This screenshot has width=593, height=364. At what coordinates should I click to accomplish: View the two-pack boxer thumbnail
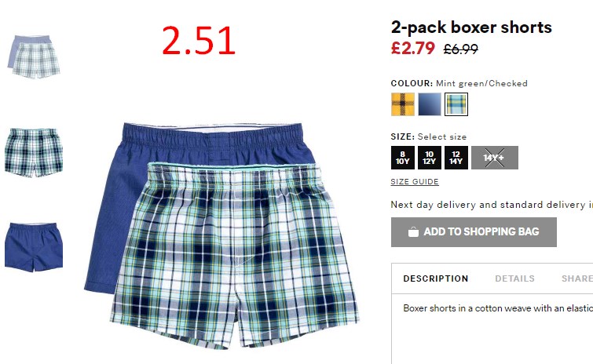click(x=34, y=56)
